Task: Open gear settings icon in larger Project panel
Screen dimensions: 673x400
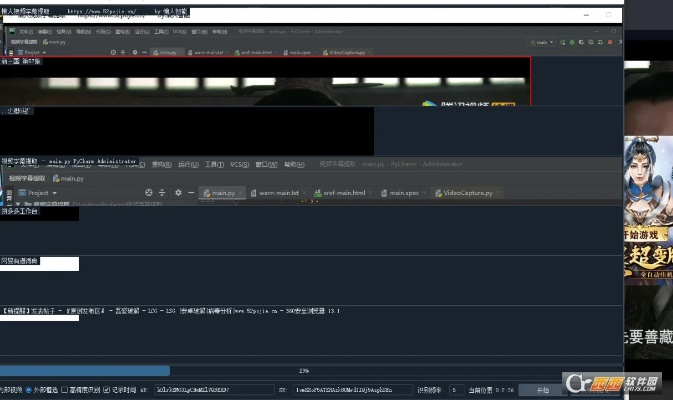Action: 178,193
